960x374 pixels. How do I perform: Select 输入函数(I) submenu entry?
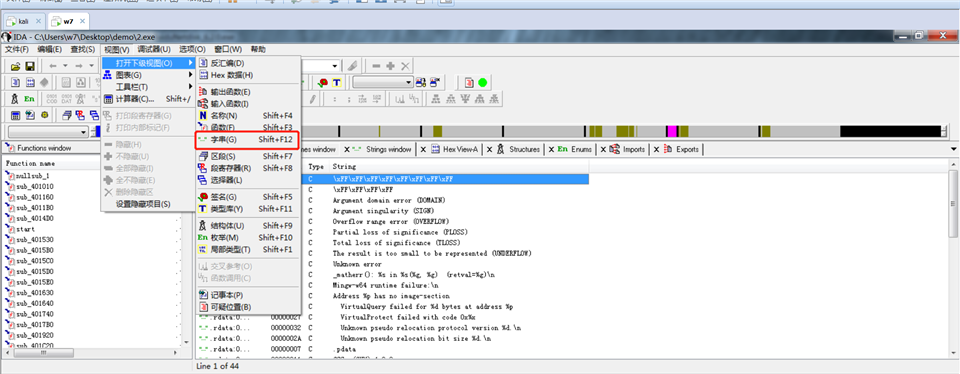click(x=247, y=103)
